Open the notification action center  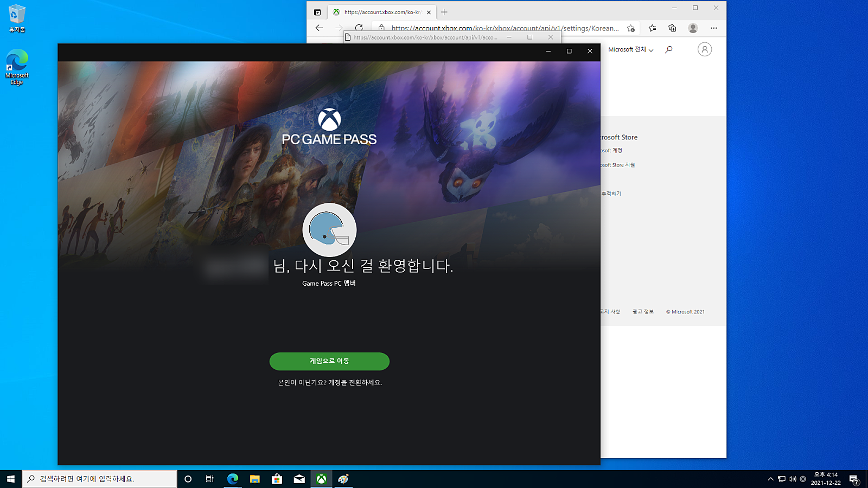[854, 479]
